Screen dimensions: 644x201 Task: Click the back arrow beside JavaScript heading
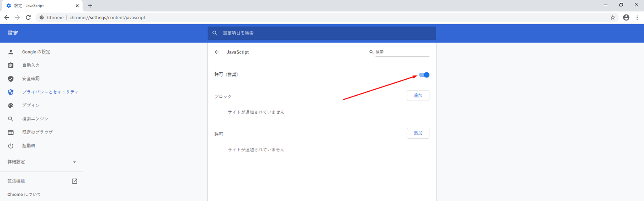[217, 52]
